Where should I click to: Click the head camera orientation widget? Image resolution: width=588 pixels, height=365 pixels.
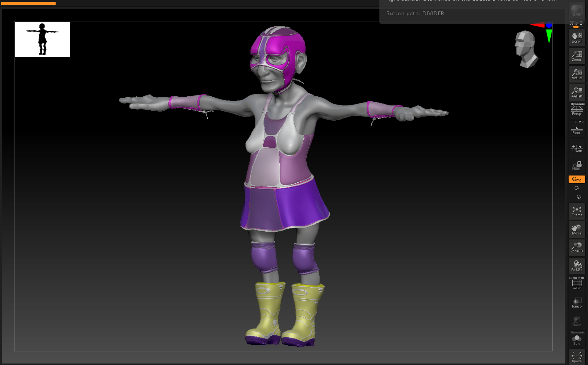click(x=526, y=49)
